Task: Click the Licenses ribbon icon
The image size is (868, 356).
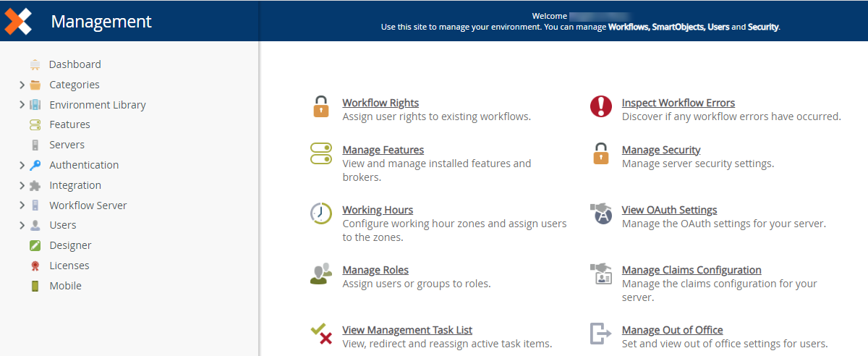Action: click(x=35, y=266)
